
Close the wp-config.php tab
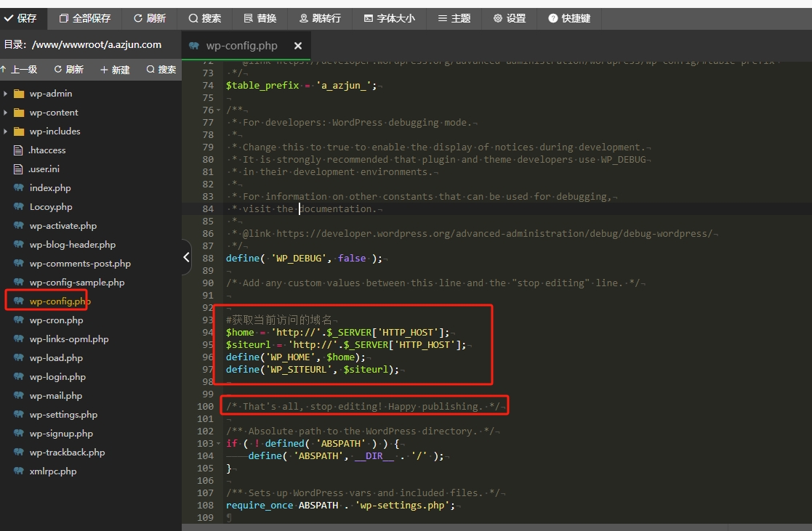click(x=297, y=46)
